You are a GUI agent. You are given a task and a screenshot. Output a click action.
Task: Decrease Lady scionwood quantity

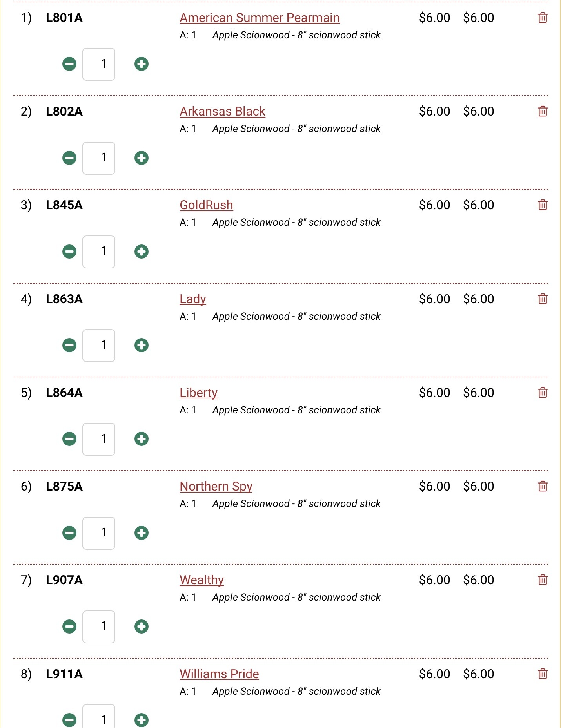point(69,345)
